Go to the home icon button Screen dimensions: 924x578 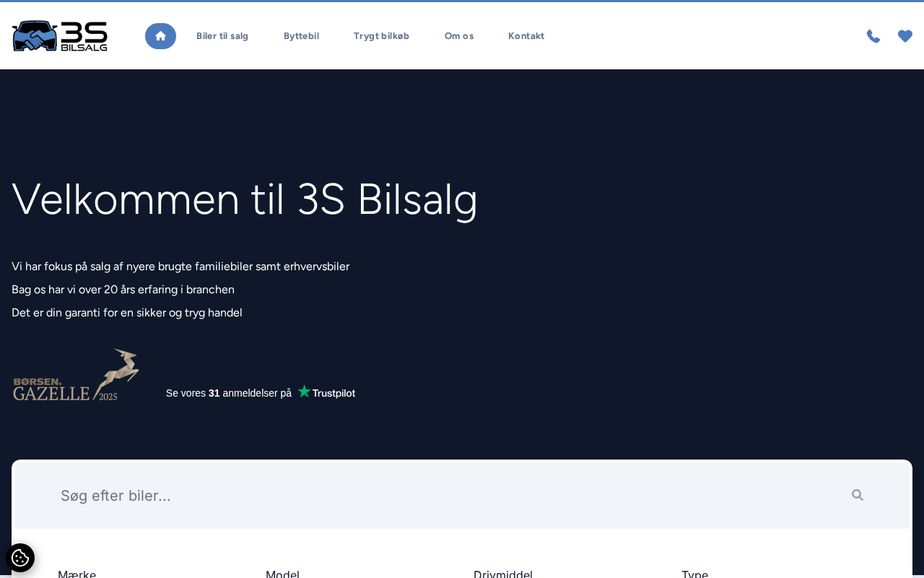pyautogui.click(x=160, y=36)
